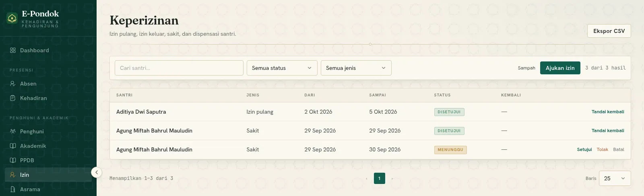This screenshot has height=196, width=644.
Task: Click the KEMBALI column header
Action: (x=511, y=95)
